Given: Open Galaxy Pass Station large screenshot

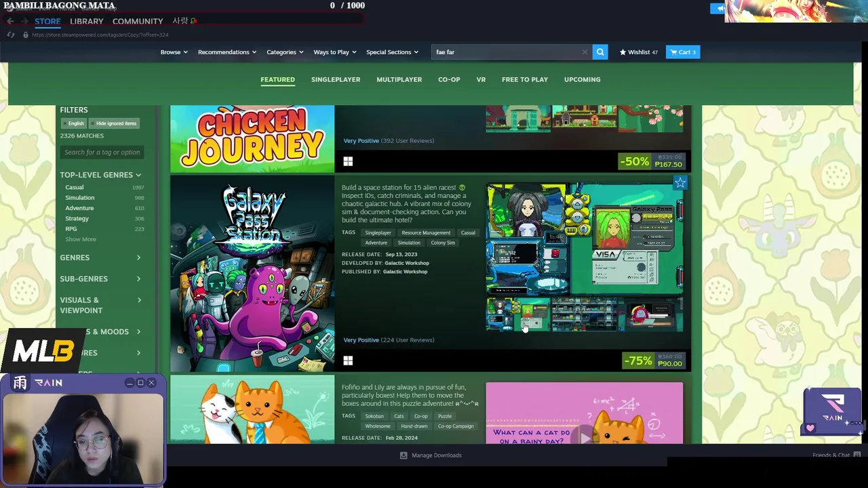Looking at the screenshot, I should pos(585,239).
